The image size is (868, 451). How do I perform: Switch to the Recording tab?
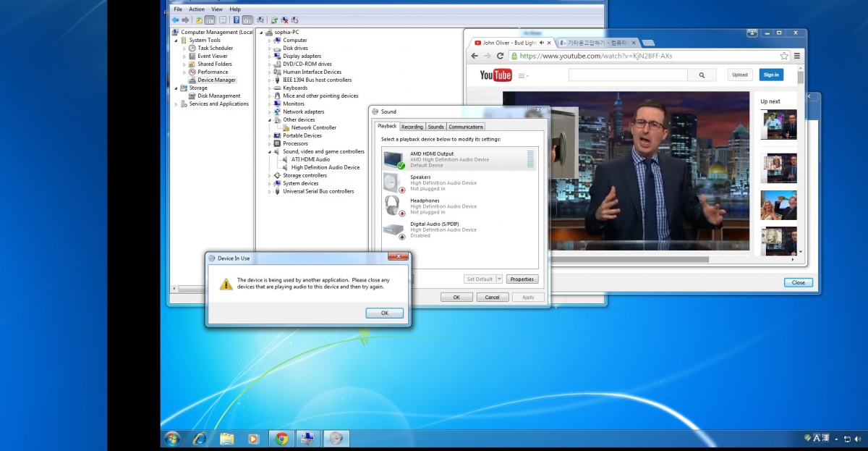pos(412,127)
